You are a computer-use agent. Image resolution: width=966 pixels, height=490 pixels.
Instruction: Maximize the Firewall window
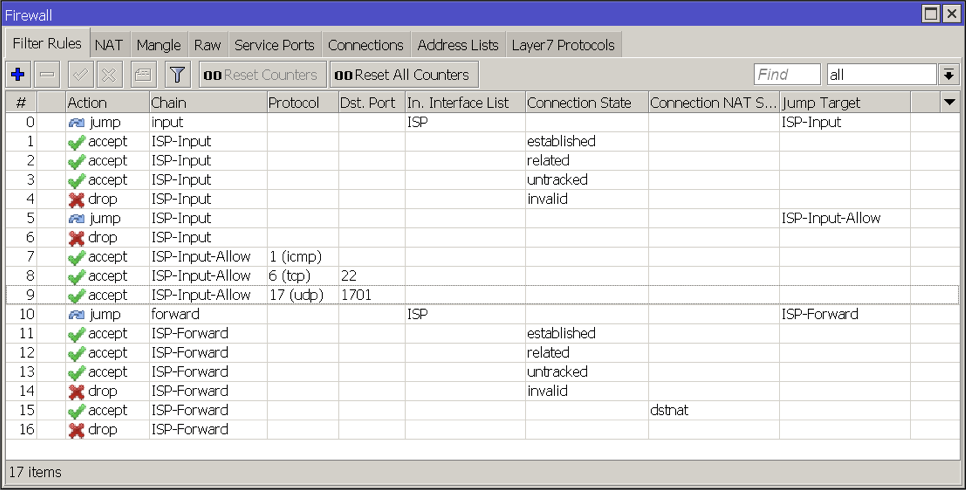[931, 14]
